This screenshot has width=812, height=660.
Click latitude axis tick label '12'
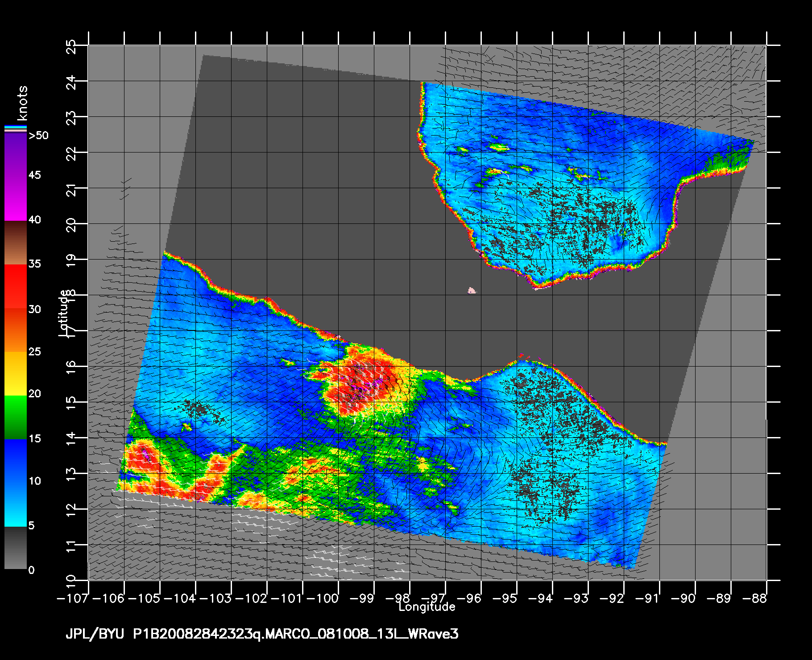pos(71,510)
